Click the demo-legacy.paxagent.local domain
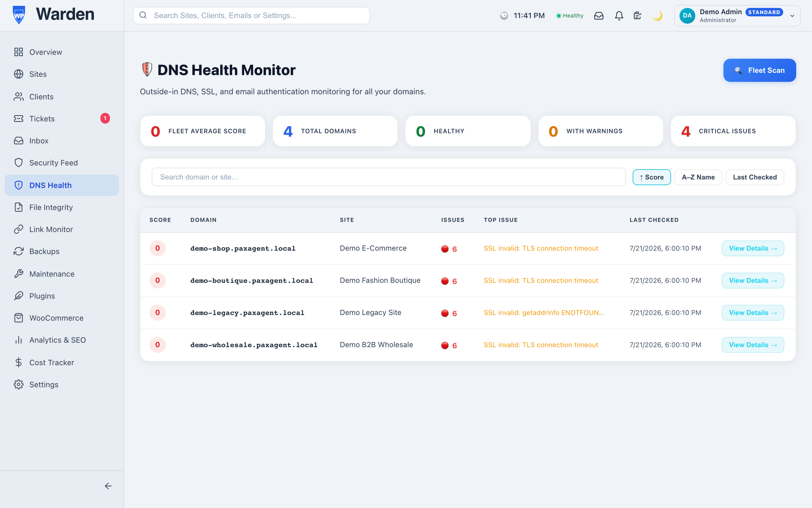Image resolution: width=812 pixels, height=508 pixels. click(x=247, y=313)
